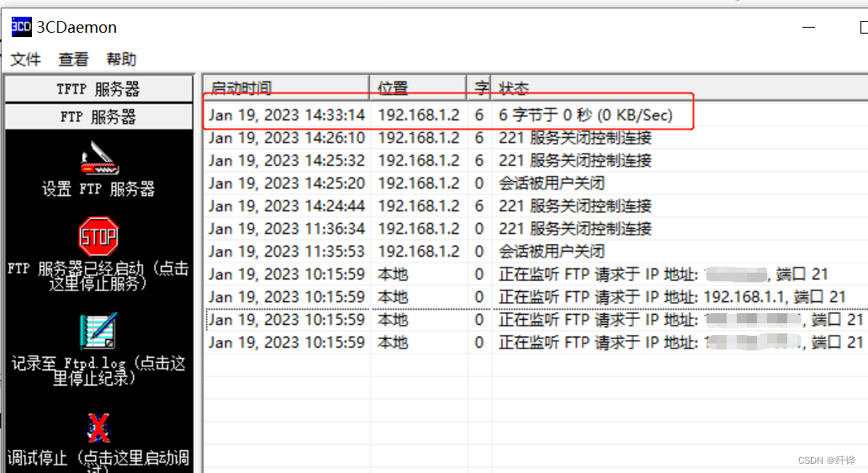Click the 3CDaemon title bar app icon
This screenshot has height=473, width=868.
22,27
